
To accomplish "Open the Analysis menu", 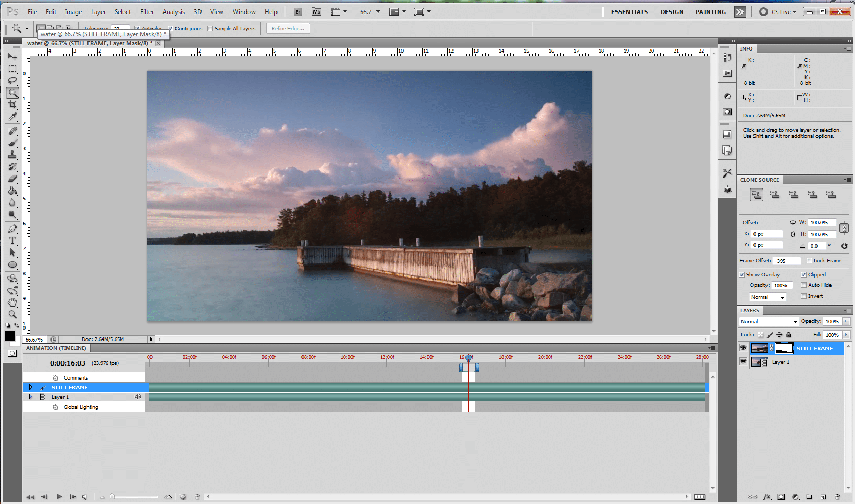I will point(173,11).
